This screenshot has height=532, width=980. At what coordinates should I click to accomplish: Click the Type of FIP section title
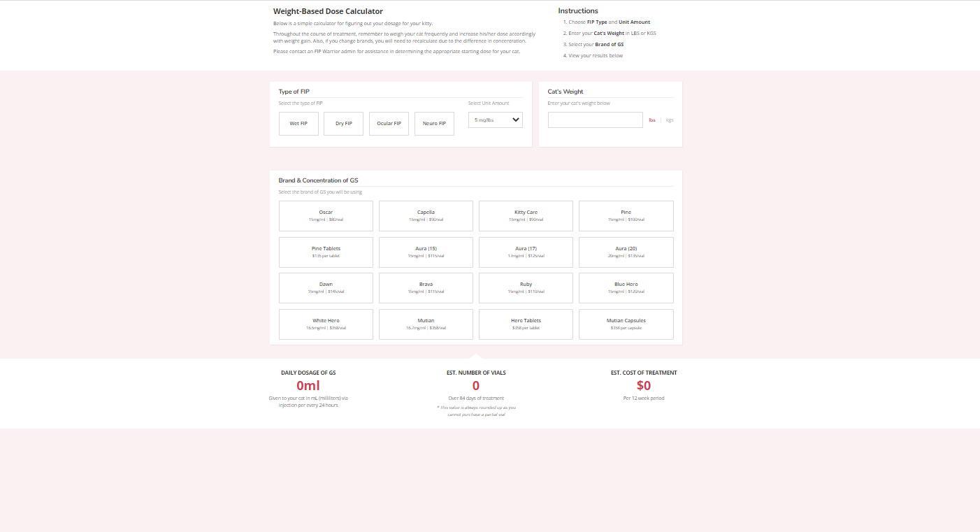click(294, 92)
